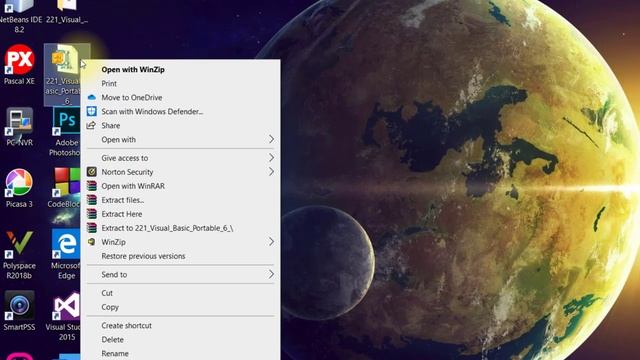
Task: Expand the Open with submenu arrow
Action: click(x=271, y=140)
